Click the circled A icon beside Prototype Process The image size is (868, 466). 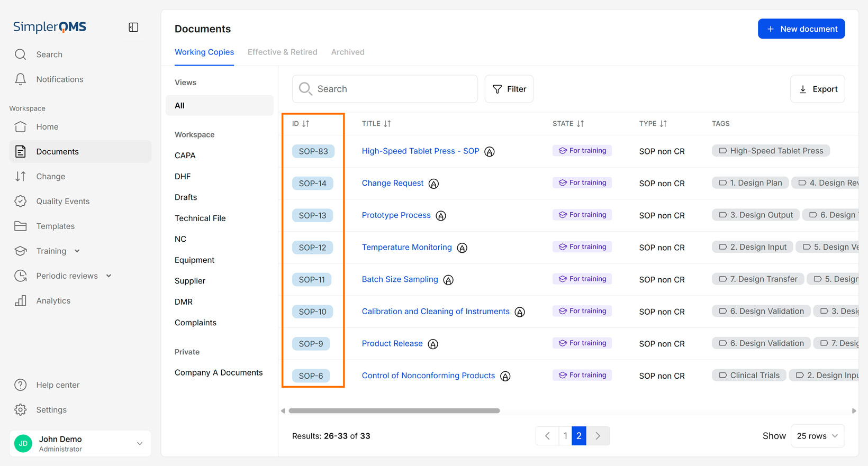coord(441,216)
